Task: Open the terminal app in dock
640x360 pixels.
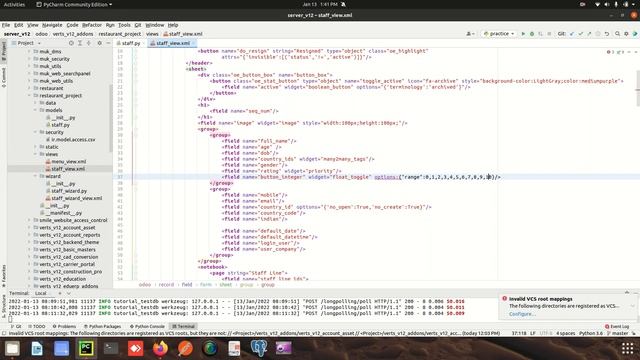Action: (x=111, y=348)
